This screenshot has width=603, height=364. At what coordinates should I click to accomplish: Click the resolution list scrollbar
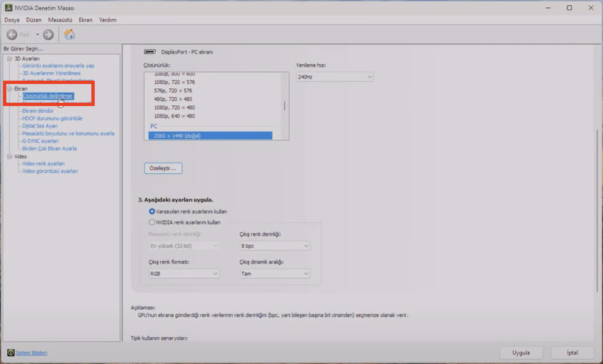point(285,106)
